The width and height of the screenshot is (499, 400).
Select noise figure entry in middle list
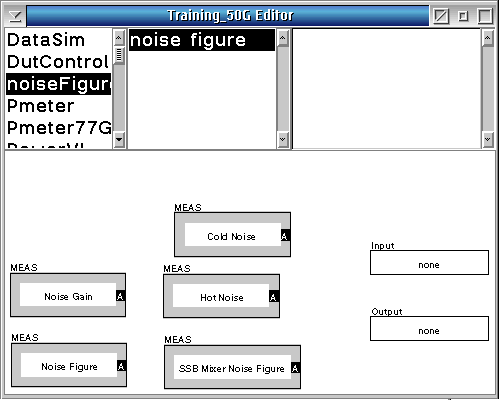202,40
